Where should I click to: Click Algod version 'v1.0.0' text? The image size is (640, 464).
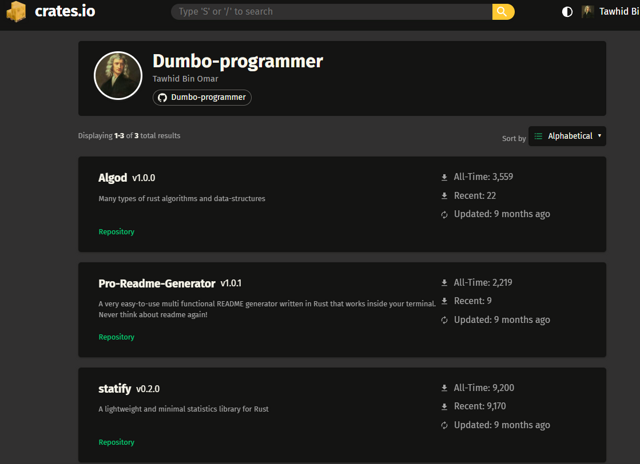144,178
